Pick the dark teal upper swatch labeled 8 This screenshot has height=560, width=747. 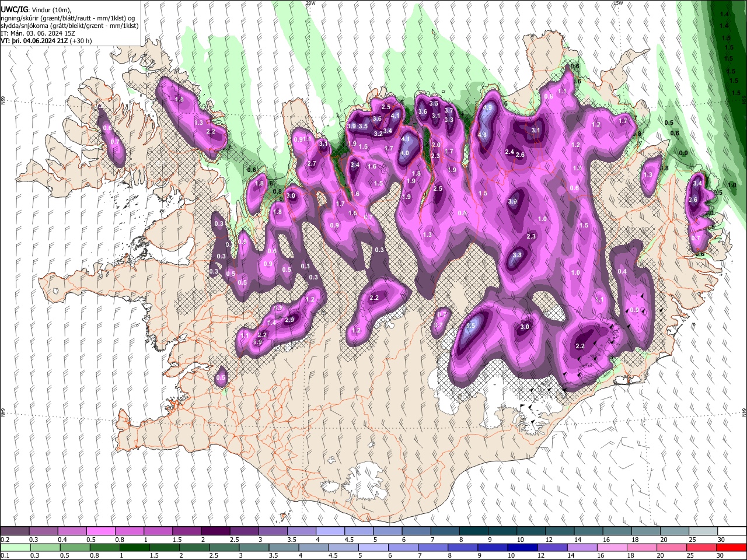pyautogui.click(x=473, y=531)
